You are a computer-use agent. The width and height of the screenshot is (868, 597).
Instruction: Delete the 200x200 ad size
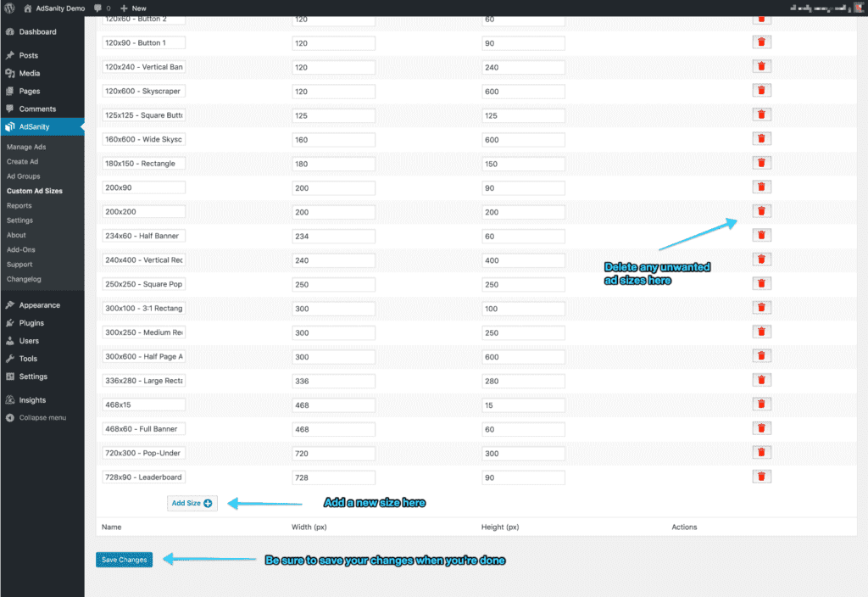click(761, 210)
